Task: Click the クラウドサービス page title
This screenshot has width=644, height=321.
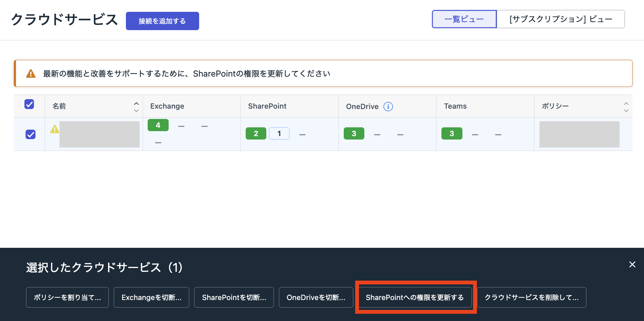Action: click(x=64, y=19)
